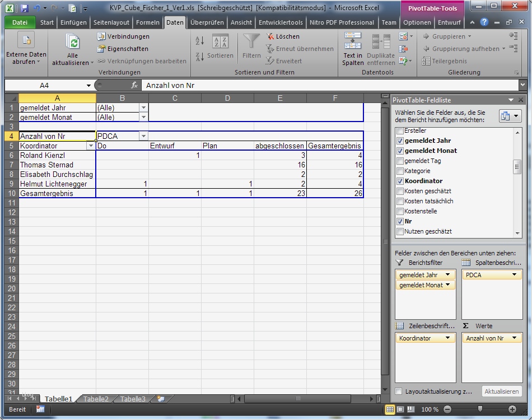This screenshot has width=532, height=420.
Task: Click Duplikate entfernen
Action: pos(381,49)
